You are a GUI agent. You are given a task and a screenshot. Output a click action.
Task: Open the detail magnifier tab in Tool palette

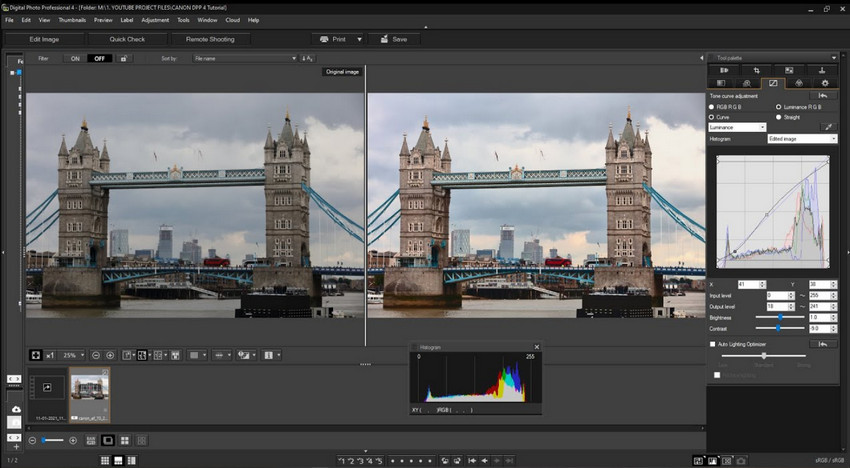coord(746,84)
